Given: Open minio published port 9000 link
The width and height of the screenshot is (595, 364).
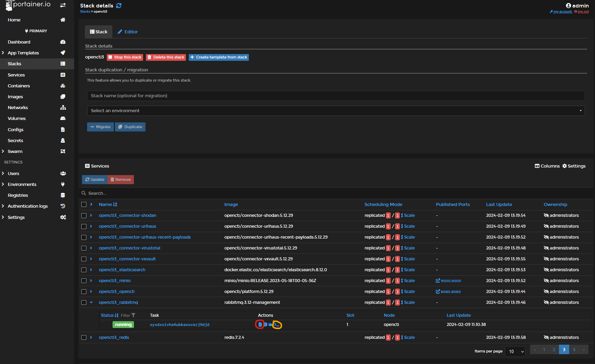Looking at the screenshot, I should pyautogui.click(x=448, y=281).
